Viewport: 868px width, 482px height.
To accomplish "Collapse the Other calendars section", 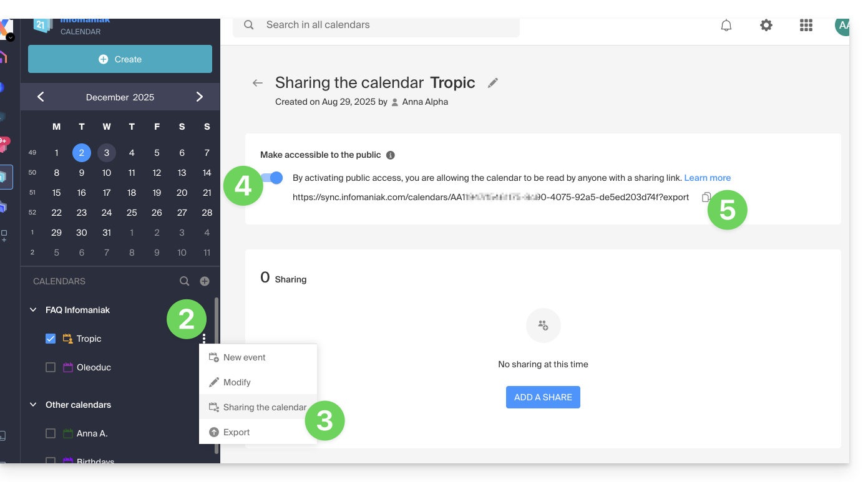I will tap(34, 405).
